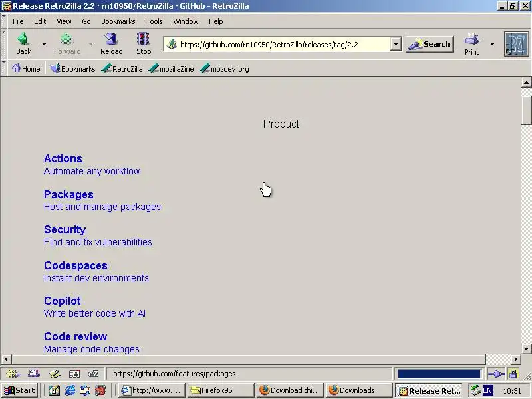Collapse the navigation toolbar grippy handle
This screenshot has height=399, width=532.
4,44
